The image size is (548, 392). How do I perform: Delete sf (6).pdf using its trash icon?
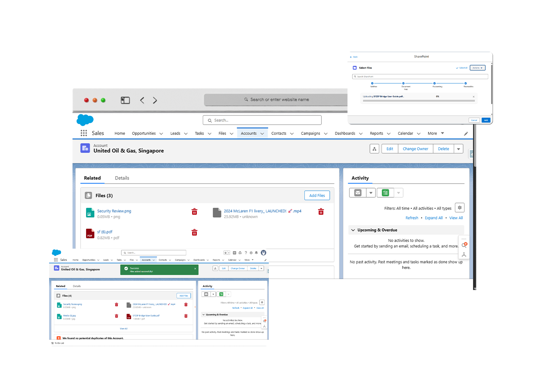pyautogui.click(x=195, y=232)
